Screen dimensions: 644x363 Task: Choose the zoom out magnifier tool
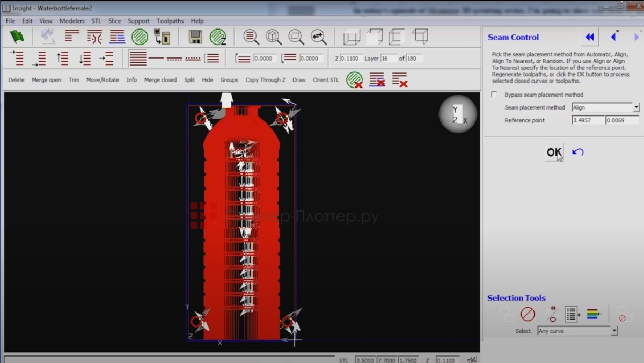click(x=296, y=37)
